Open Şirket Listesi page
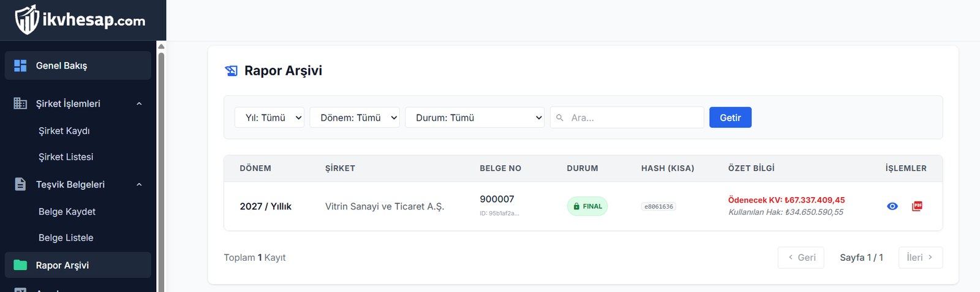Image resolution: width=980 pixels, height=292 pixels. [x=66, y=157]
